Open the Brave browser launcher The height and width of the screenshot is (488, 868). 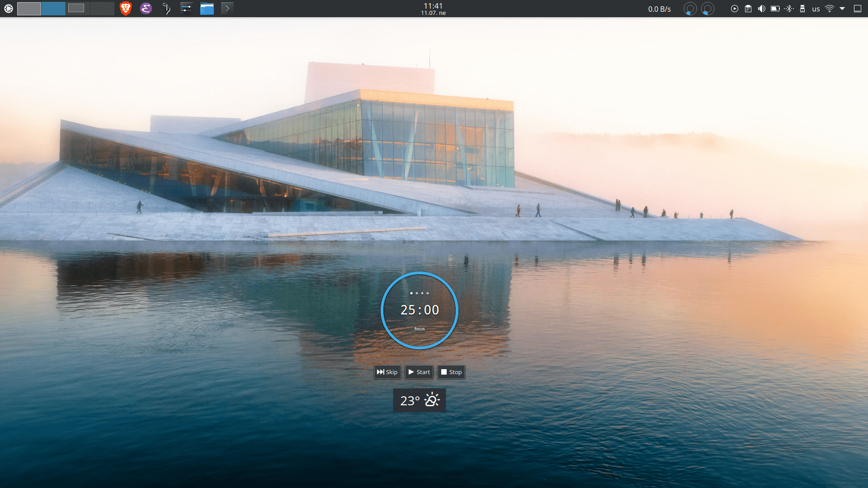pos(126,9)
